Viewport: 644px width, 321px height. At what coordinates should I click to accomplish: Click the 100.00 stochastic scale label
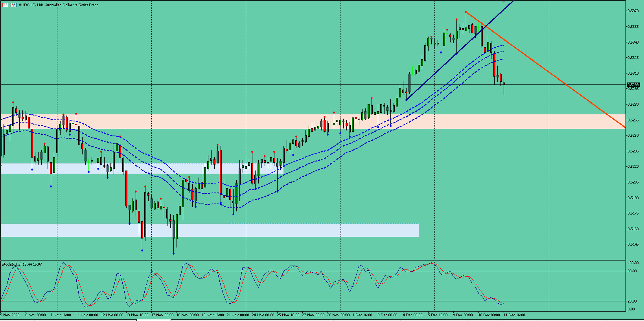[x=633, y=263]
